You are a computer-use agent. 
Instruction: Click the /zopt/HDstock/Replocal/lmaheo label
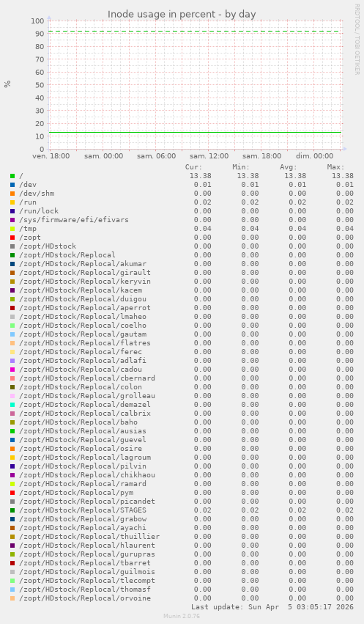(x=83, y=316)
